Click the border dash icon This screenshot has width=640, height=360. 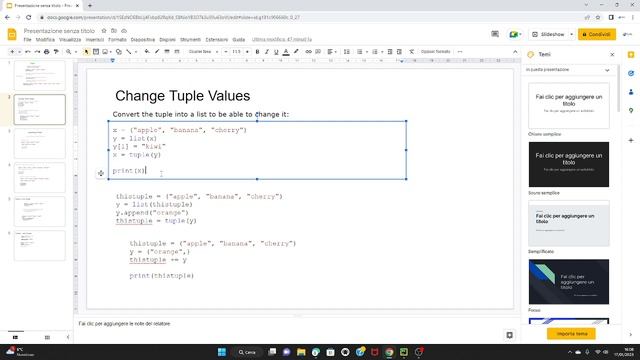pyautogui.click(x=177, y=52)
